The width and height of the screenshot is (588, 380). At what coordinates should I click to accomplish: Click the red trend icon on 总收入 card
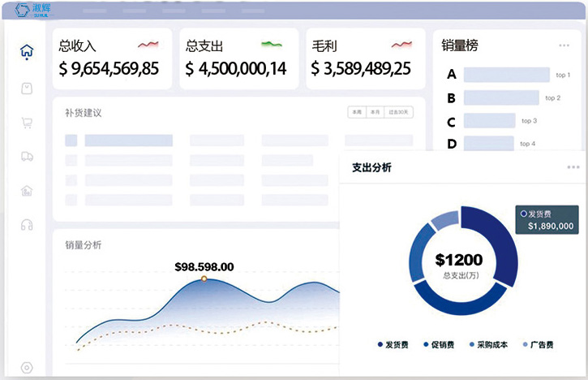pos(148,45)
